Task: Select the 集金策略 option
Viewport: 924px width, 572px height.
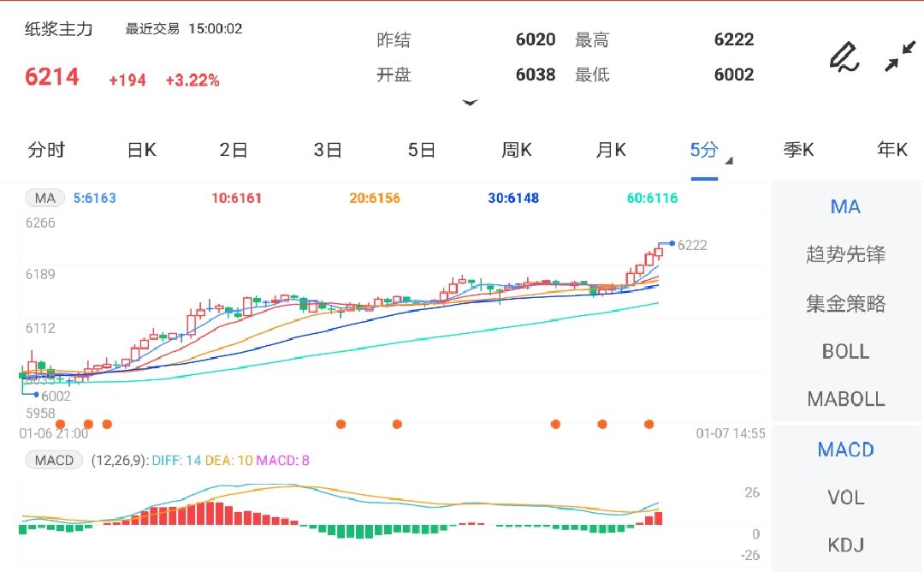Action: click(844, 303)
